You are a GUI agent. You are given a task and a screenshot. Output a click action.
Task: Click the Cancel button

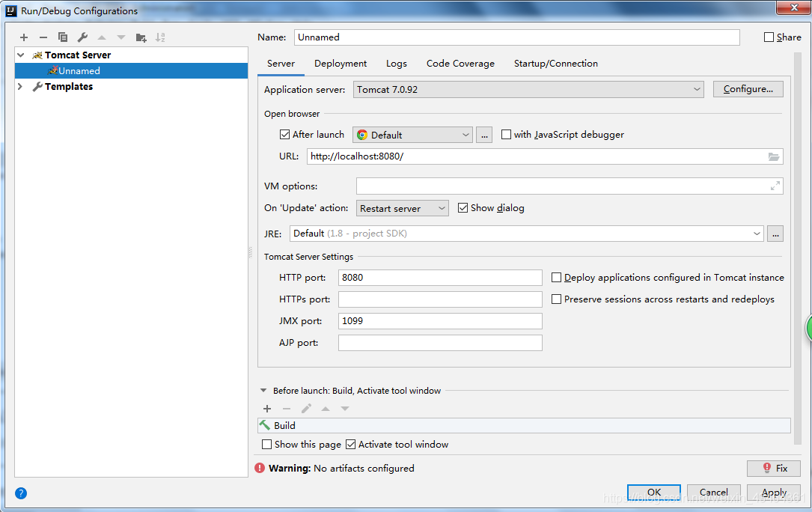[714, 493]
